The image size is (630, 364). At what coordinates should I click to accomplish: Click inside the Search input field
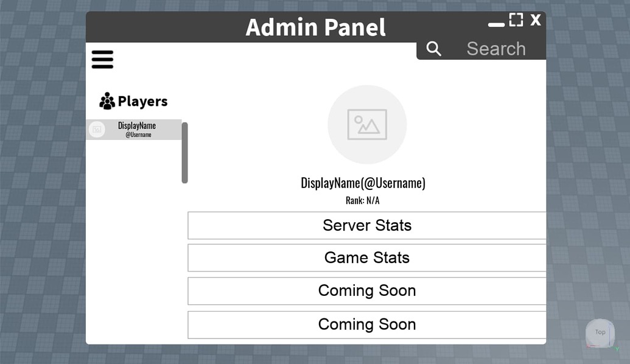coord(496,49)
